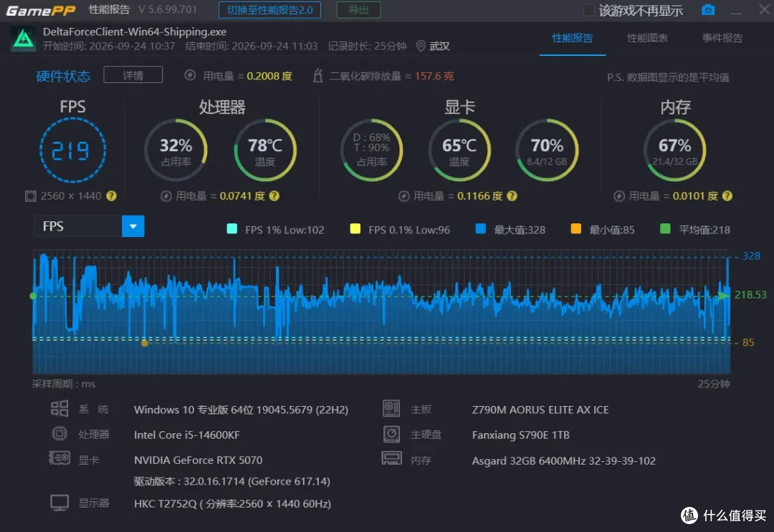Screen dimensions: 774x532
Task: Click the processor chip icon beside 处理器
Action: [x=59, y=433]
